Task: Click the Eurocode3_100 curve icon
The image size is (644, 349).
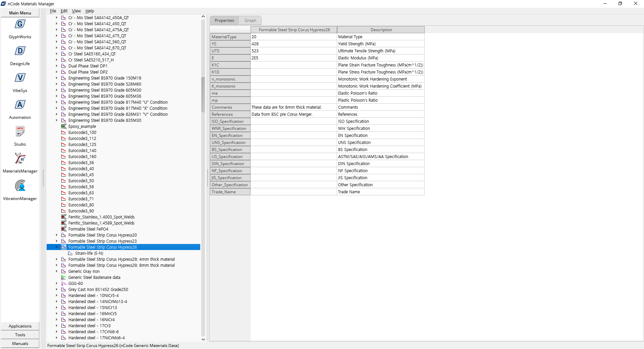Action: (64, 133)
